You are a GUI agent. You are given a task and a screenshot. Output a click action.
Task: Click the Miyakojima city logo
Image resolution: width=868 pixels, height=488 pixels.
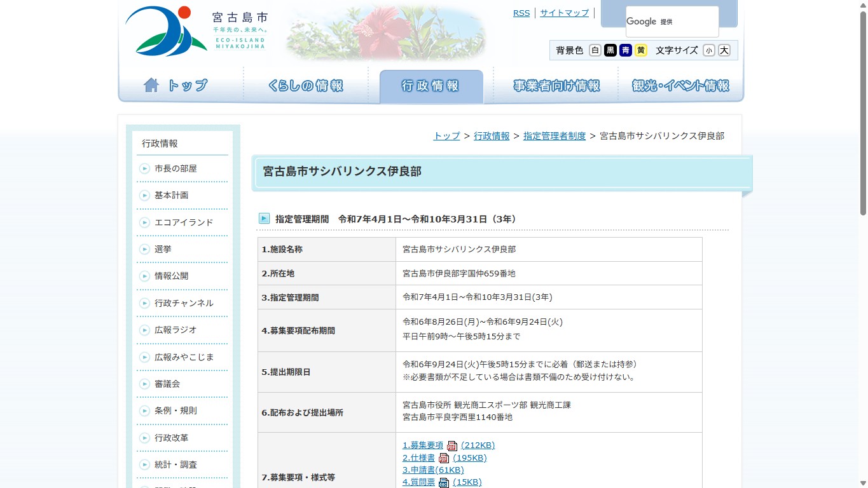point(196,30)
